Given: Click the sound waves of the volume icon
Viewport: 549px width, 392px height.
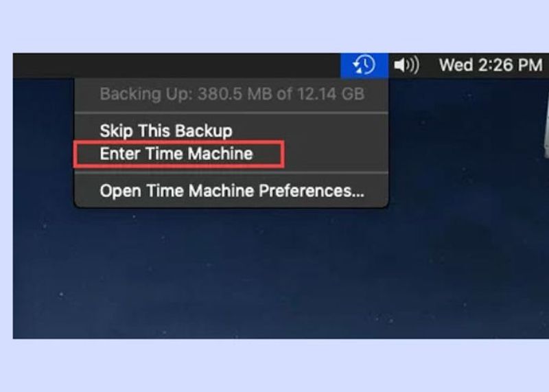Looking at the screenshot, I should [414, 65].
